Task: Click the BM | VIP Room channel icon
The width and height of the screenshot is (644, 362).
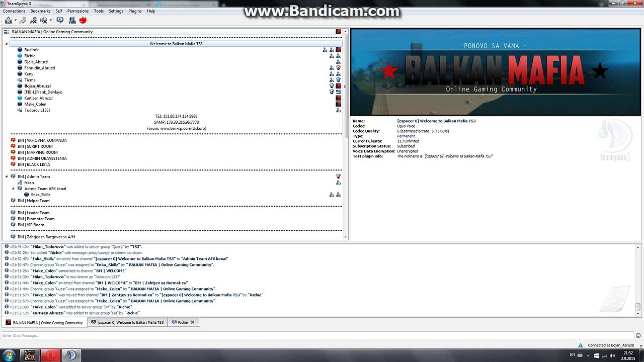Action: point(13,225)
